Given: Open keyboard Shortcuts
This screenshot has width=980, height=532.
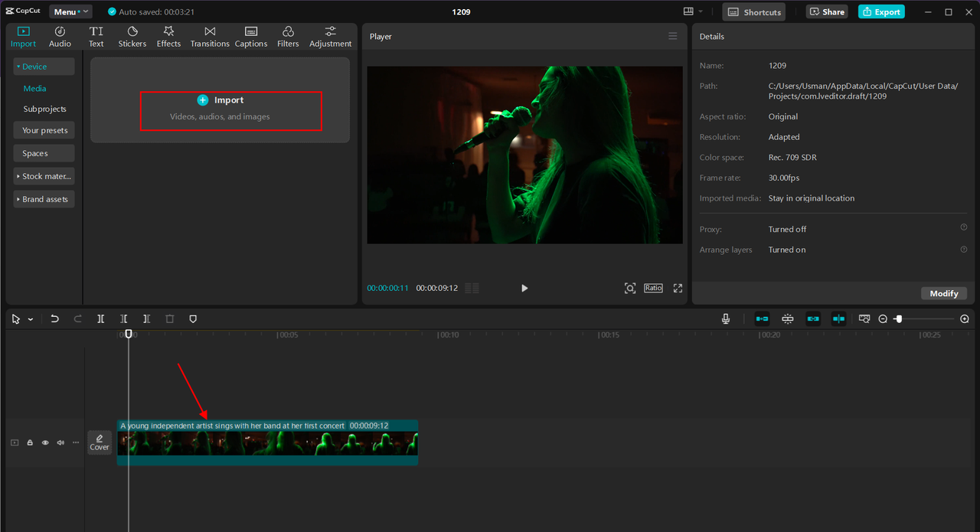Looking at the screenshot, I should (x=754, y=11).
